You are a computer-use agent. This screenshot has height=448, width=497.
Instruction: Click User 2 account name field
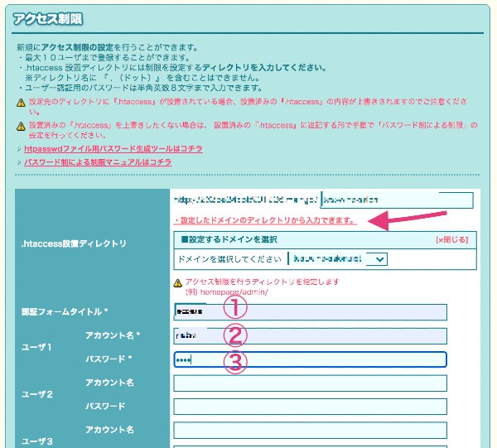tap(310, 383)
